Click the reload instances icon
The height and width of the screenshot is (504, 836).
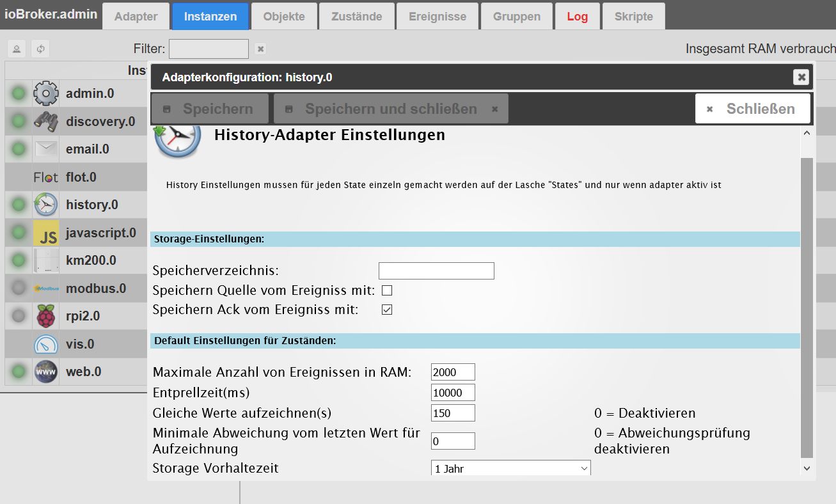pos(40,49)
